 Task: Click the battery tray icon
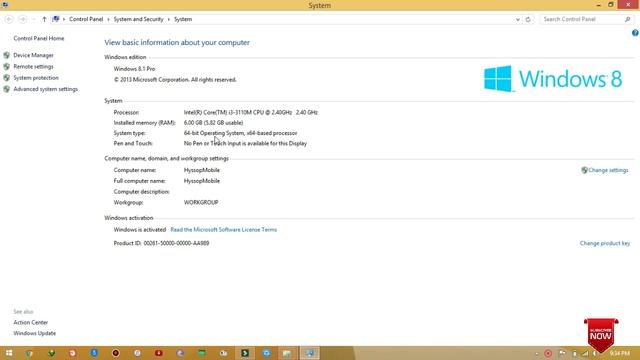(x=574, y=353)
